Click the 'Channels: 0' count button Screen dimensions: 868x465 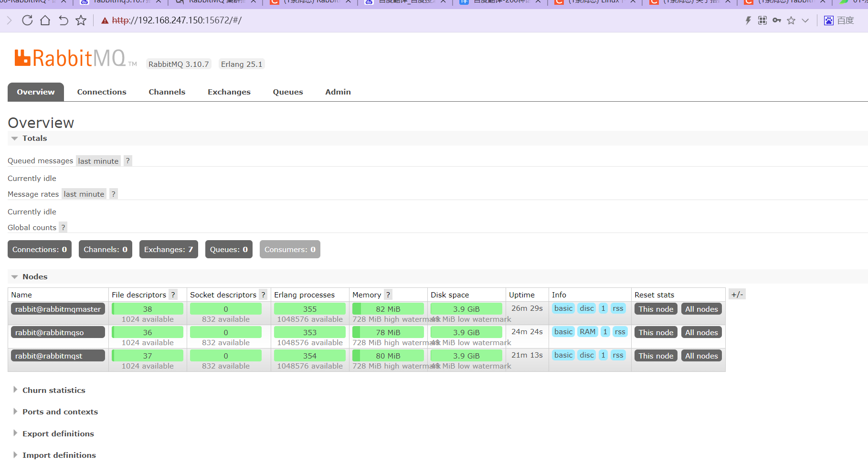click(x=106, y=249)
